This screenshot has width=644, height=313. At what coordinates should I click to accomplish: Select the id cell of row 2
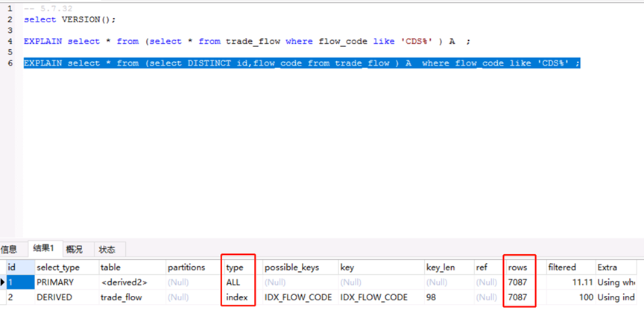click(20, 297)
